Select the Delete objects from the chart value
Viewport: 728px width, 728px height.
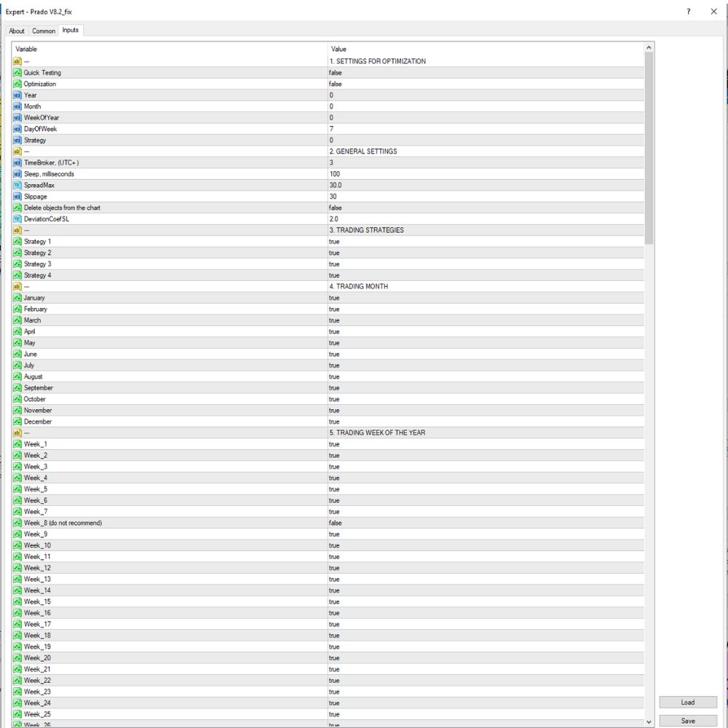coord(335,208)
